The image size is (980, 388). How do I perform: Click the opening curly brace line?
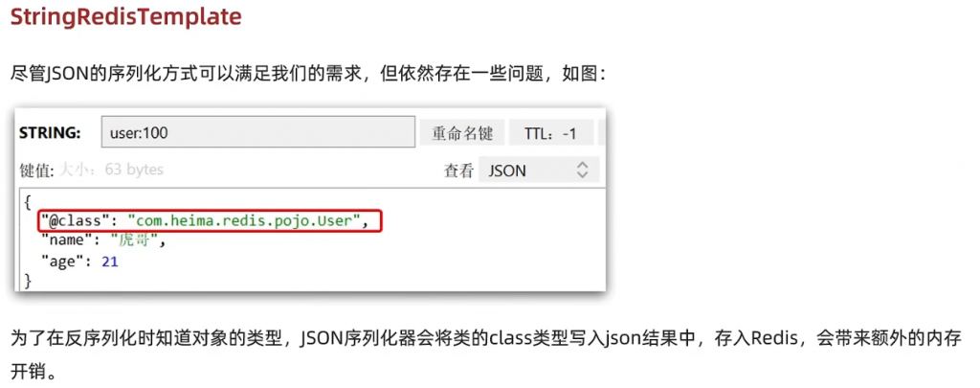tap(28, 201)
